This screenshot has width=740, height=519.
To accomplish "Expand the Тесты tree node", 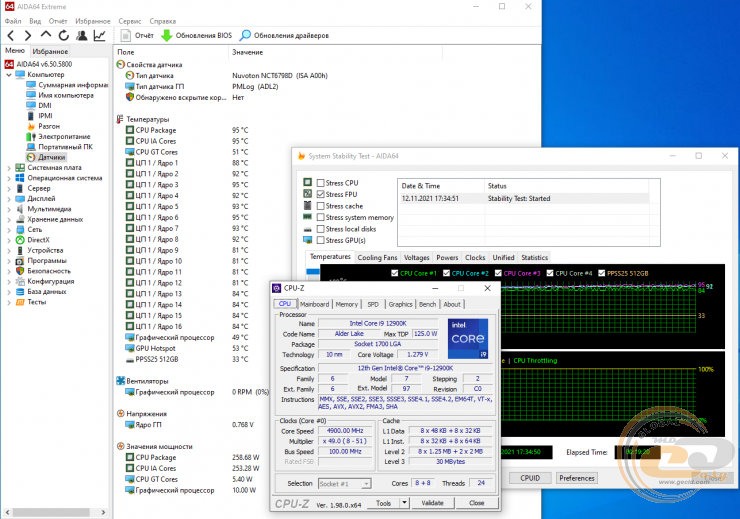I will (x=8, y=302).
